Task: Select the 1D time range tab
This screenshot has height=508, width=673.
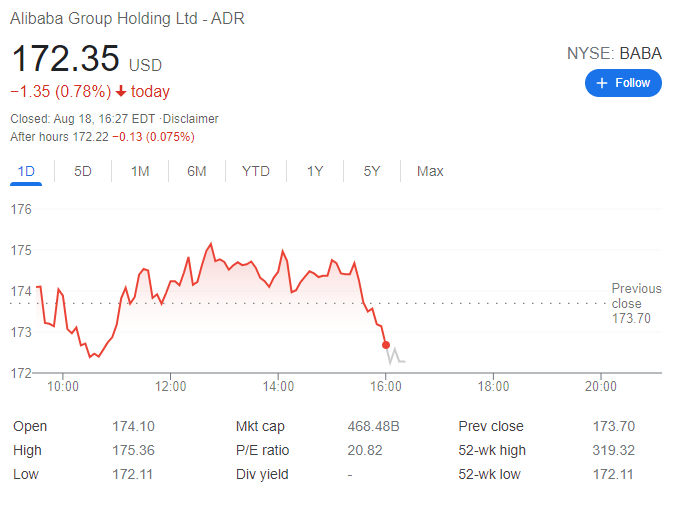Action: 26,171
